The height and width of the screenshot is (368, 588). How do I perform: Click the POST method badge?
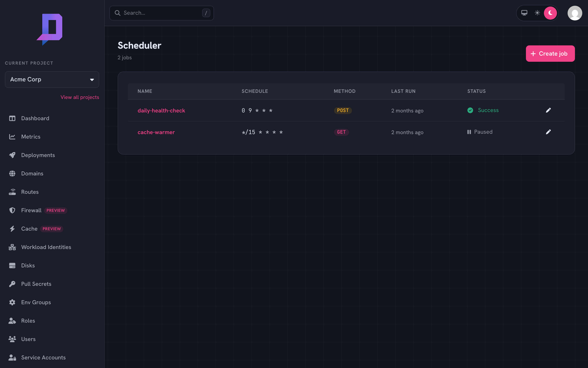(x=343, y=110)
